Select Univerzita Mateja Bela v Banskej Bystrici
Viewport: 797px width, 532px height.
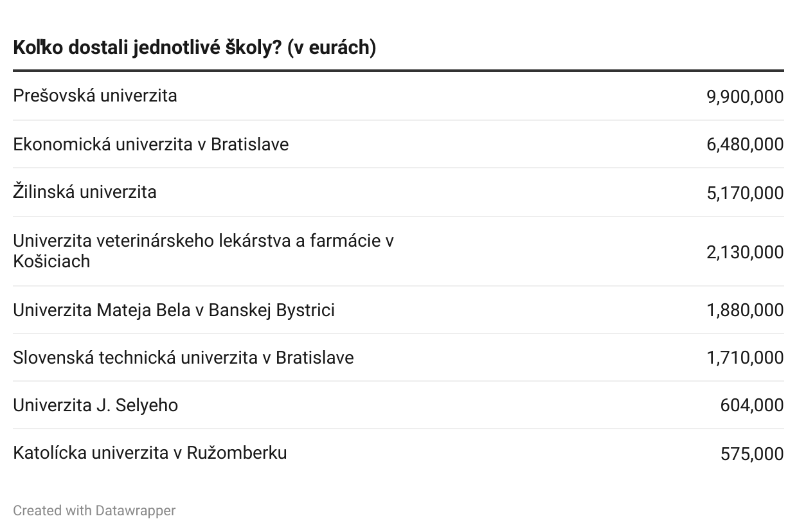(x=174, y=310)
